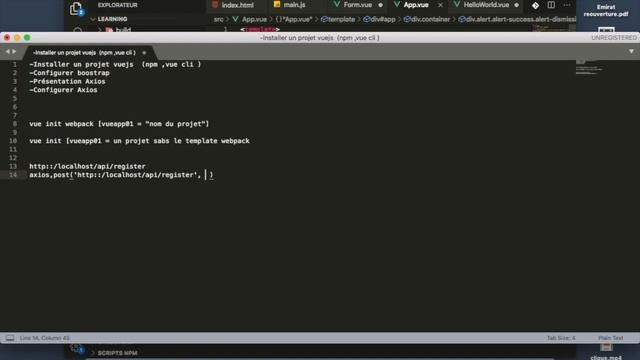Open HelloWorld.vue tab in VS Code
Image resolution: width=640 pixels, height=360 pixels.
(x=481, y=5)
